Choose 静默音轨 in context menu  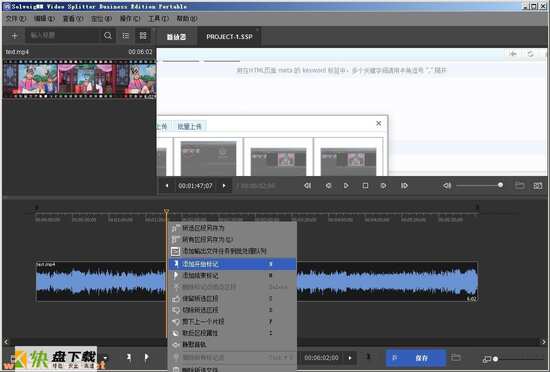click(232, 345)
